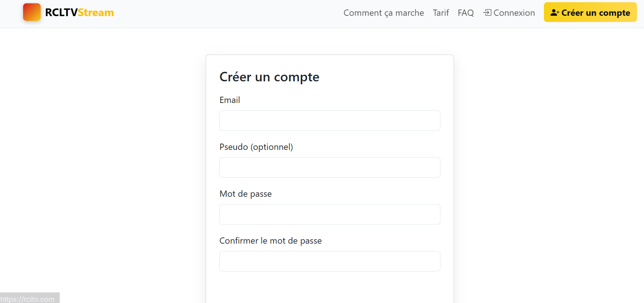
Task: Click inside the Email input field
Action: pos(329,120)
